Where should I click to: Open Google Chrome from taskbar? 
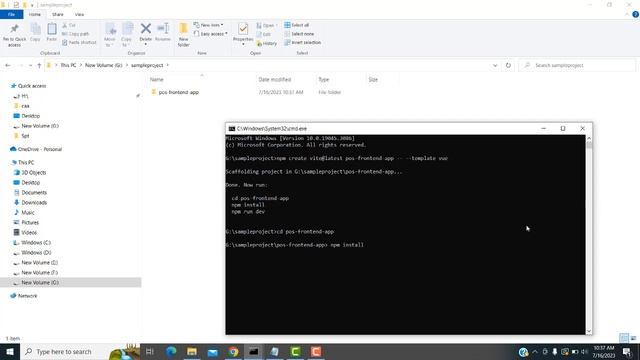tap(233, 351)
